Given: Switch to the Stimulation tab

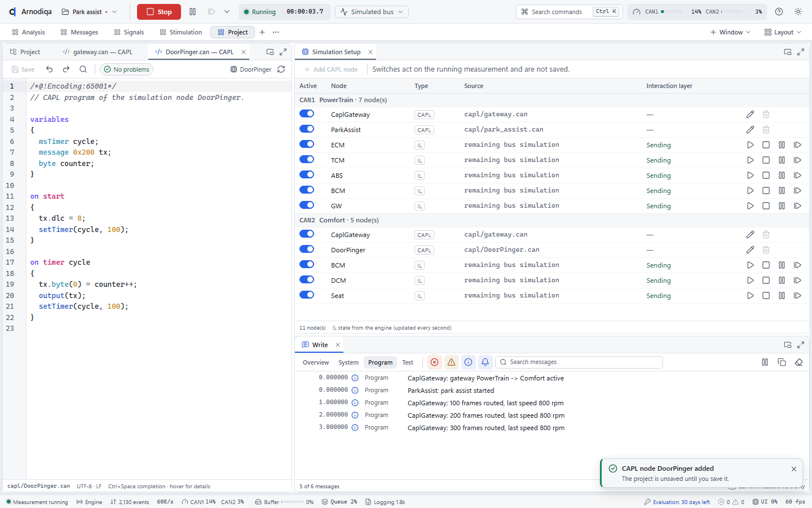Looking at the screenshot, I should click(180, 32).
